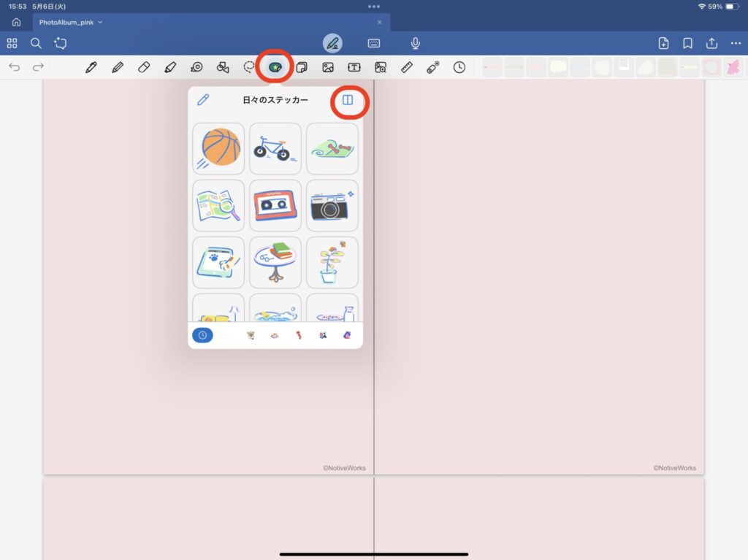Image resolution: width=748 pixels, height=560 pixels.
Task: Pick the pink flower favorite element
Action: click(733, 67)
